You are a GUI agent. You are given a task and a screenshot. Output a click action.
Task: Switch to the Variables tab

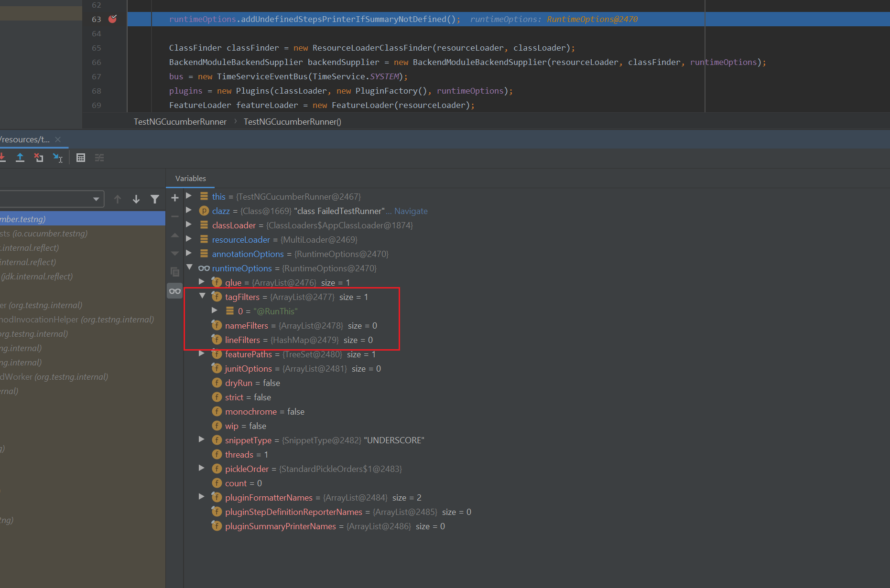coord(190,178)
